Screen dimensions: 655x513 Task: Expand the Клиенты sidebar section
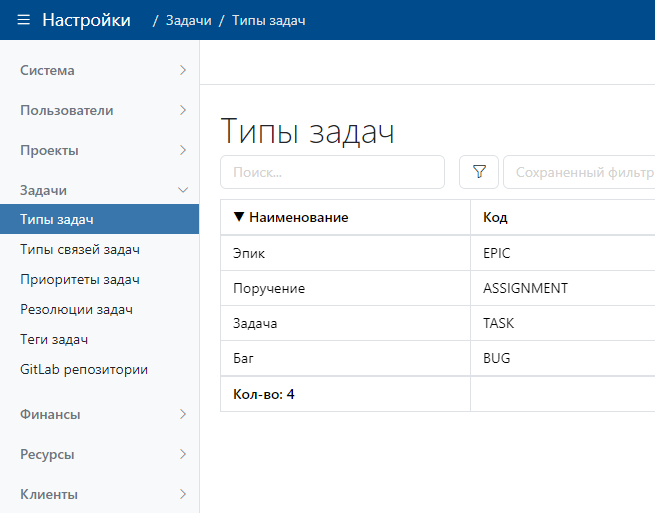click(99, 494)
